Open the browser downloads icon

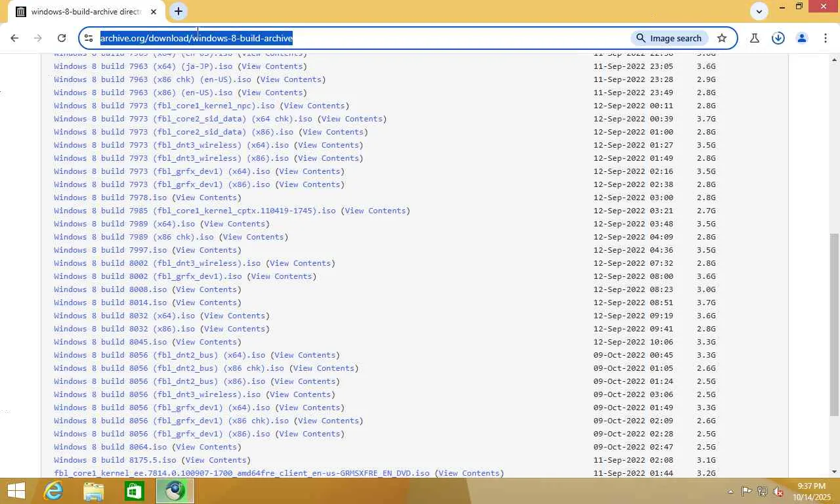pyautogui.click(x=778, y=38)
